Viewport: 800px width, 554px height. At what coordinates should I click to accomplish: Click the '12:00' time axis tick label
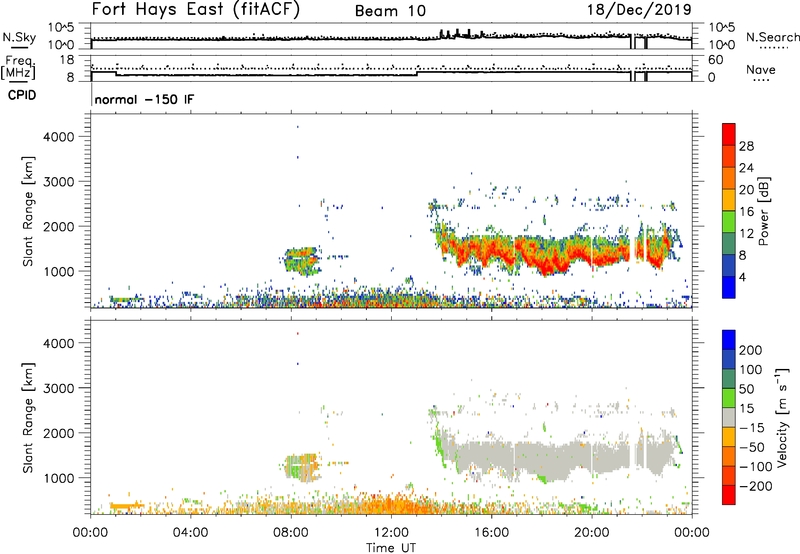point(391,533)
